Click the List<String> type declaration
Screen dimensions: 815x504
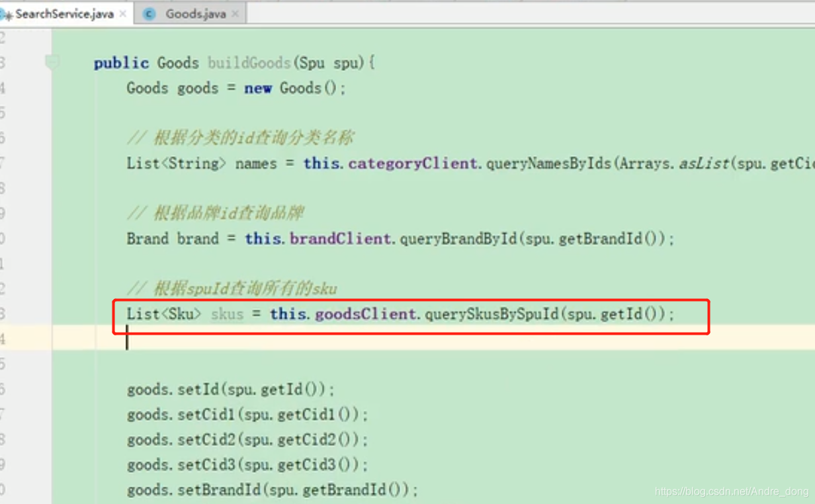click(x=177, y=163)
